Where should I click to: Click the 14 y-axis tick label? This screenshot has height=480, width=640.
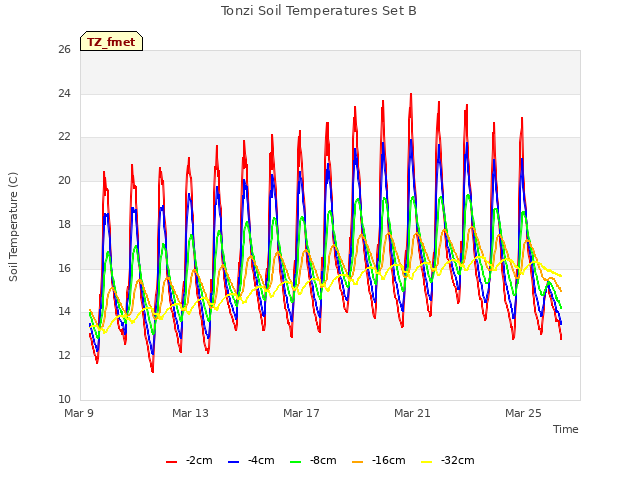click(64, 312)
